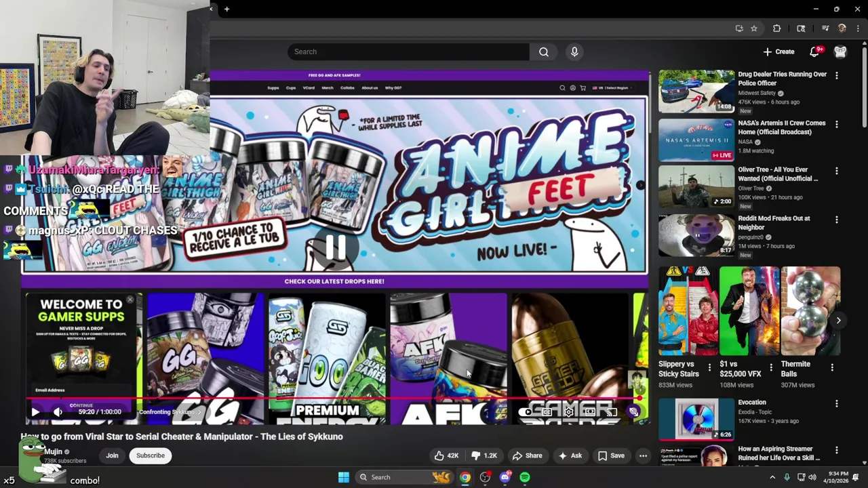Click the Share button
The width and height of the screenshot is (868, 488).
(x=527, y=455)
